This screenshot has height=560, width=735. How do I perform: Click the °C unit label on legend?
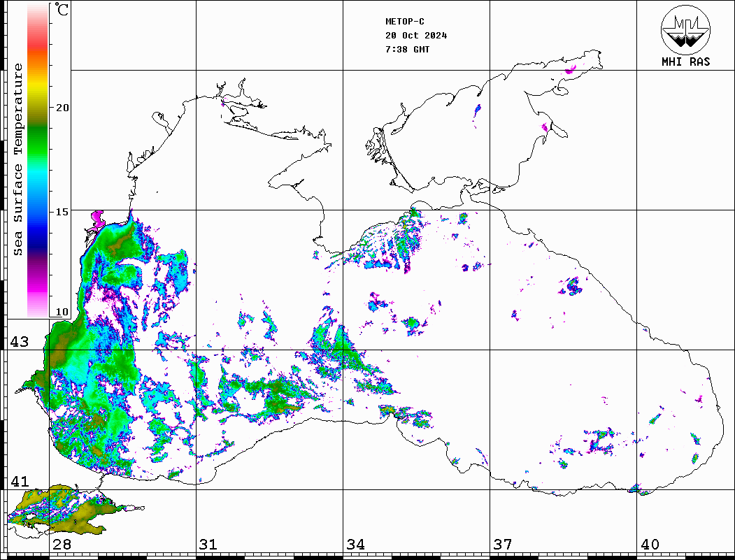[62, 9]
